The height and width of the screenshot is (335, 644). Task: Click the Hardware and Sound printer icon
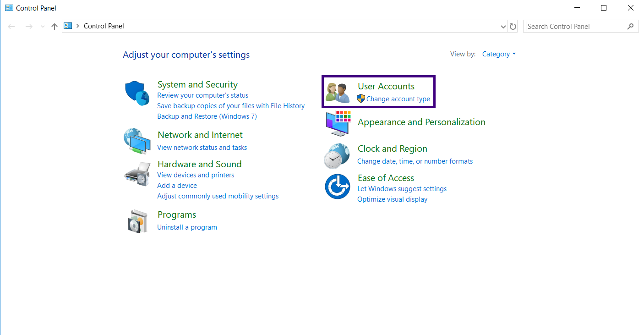pyautogui.click(x=137, y=174)
